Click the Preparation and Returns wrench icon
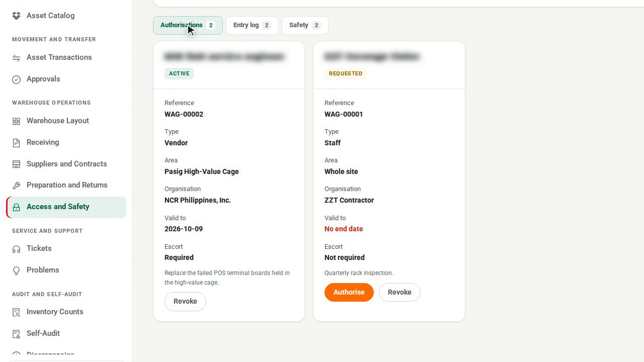The width and height of the screenshot is (644, 362). pos(16,185)
